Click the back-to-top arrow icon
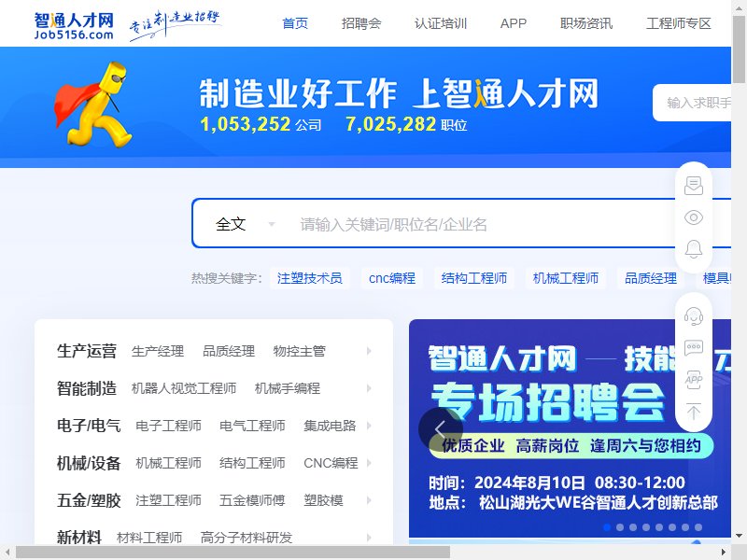 click(x=694, y=412)
